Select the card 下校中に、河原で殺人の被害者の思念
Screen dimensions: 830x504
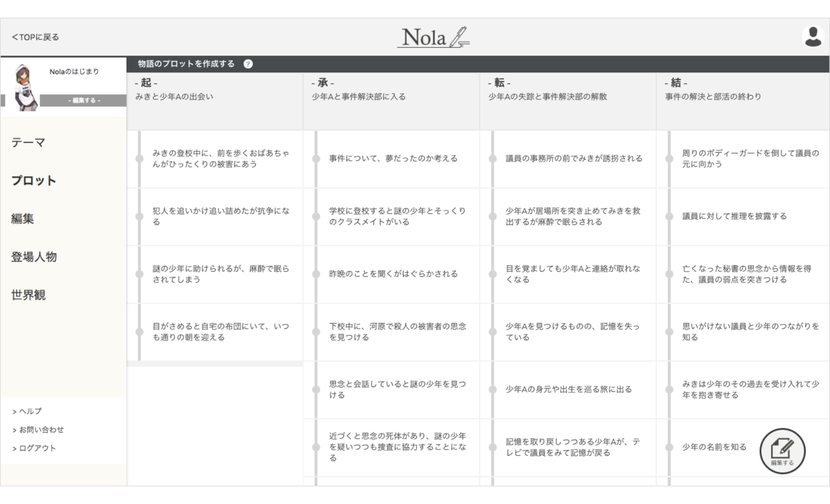pos(392,332)
